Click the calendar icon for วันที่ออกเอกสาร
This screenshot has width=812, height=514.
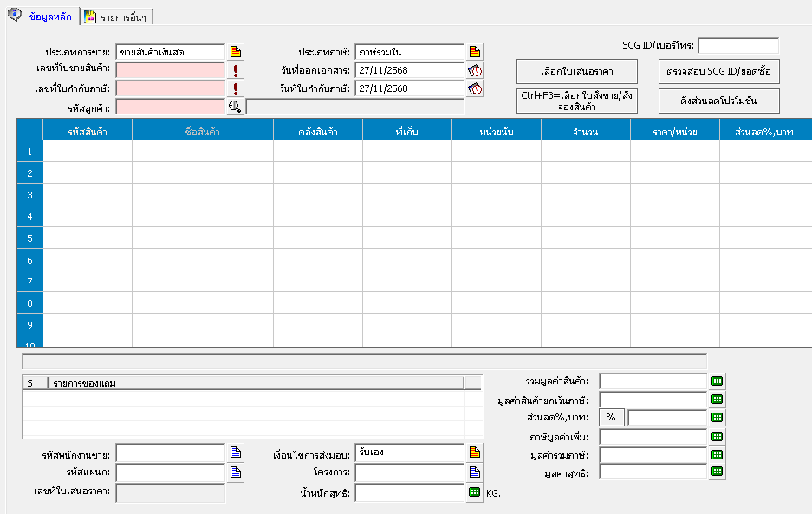pos(474,70)
